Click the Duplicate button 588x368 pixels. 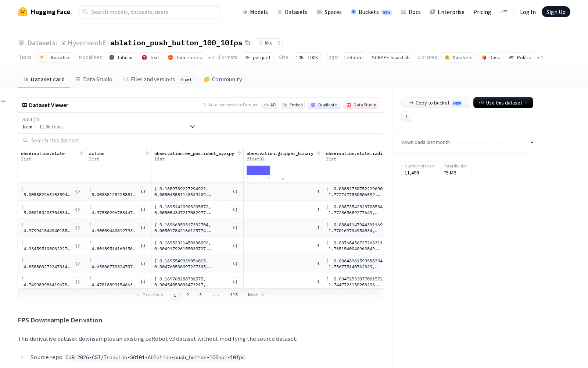click(324, 105)
